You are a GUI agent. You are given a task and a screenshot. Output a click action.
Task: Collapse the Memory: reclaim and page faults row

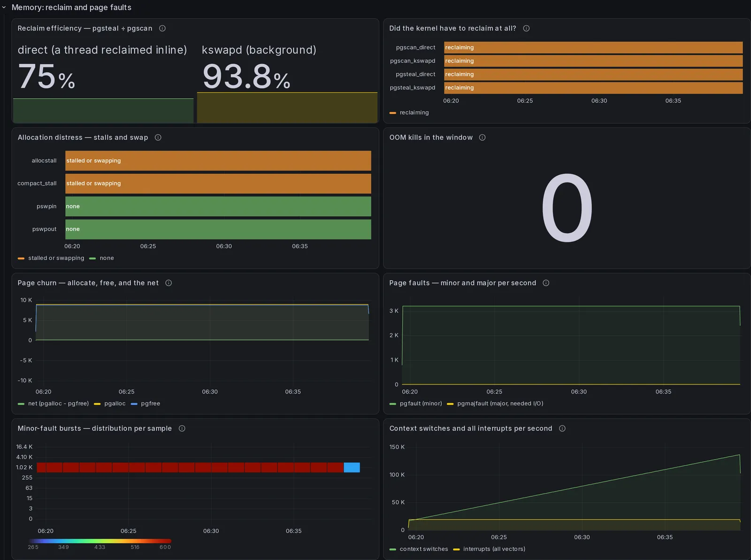(x=4, y=8)
